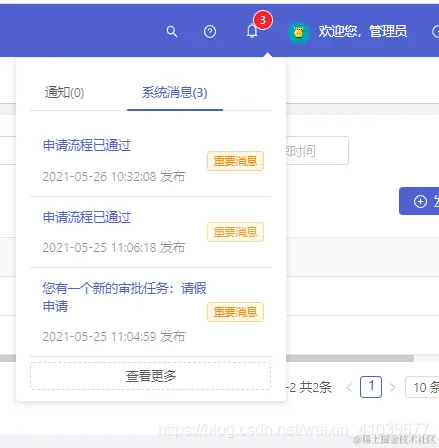Open the 10 per page size dropdown
Viewport: 439px width, 448px height.
[x=422, y=387]
